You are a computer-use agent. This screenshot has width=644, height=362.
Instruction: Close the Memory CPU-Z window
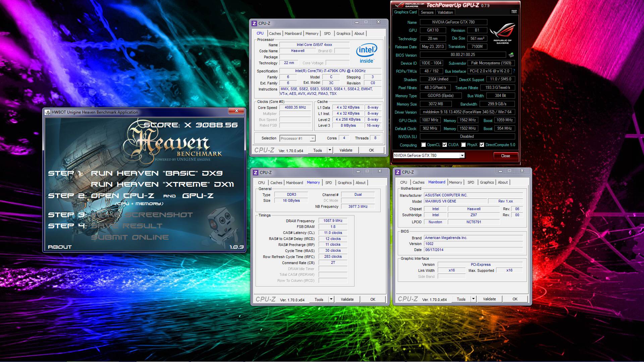point(380,171)
